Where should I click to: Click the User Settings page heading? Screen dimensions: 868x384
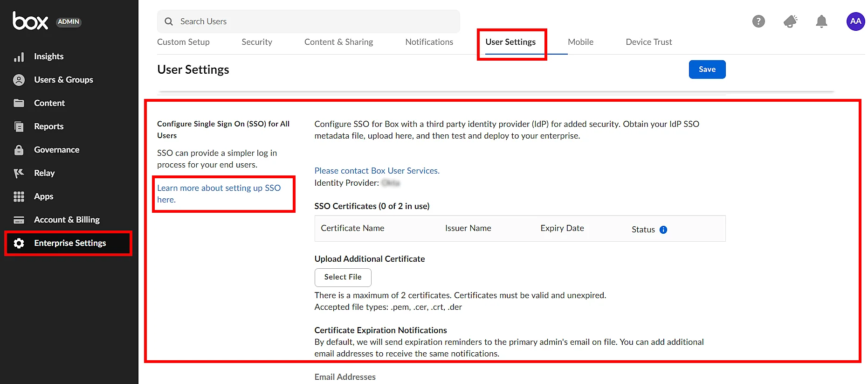193,70
